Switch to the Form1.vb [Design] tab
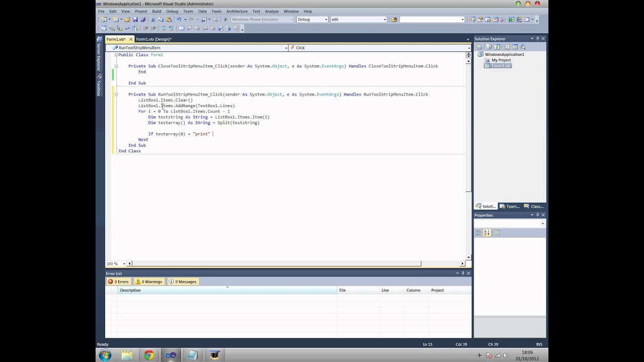Image resolution: width=644 pixels, height=362 pixels. point(153,39)
